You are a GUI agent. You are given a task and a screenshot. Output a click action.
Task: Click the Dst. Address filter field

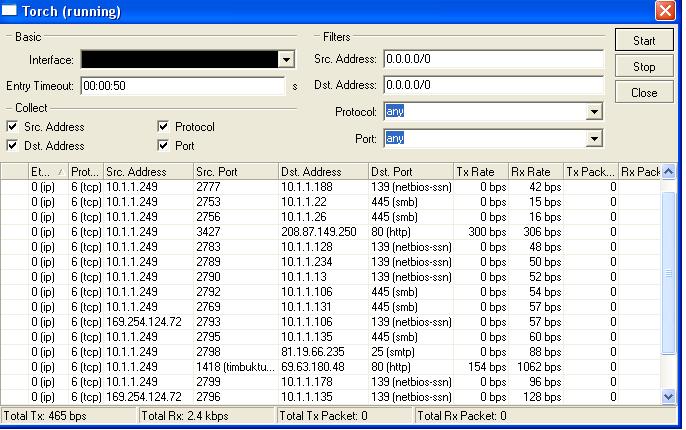pyautogui.click(x=494, y=85)
